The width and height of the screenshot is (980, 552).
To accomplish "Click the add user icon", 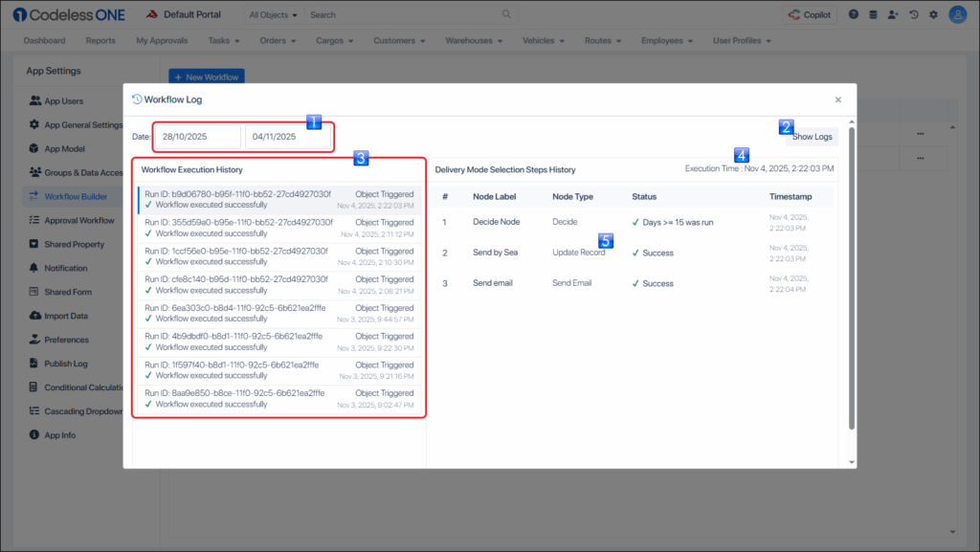I will [894, 15].
